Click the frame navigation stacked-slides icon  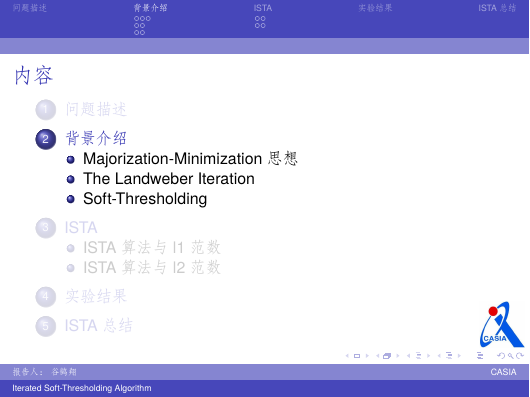(387, 356)
